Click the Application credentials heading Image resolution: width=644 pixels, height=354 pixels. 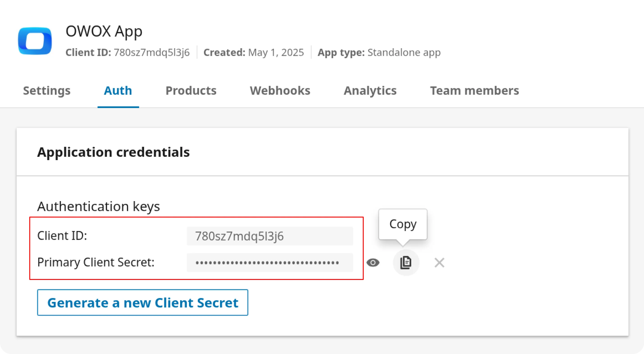click(x=114, y=152)
